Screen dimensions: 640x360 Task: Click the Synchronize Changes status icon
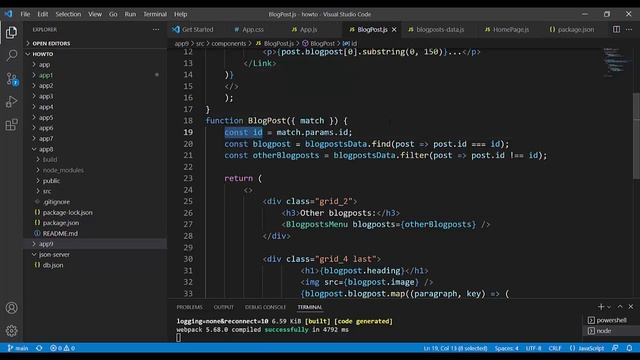tap(39, 348)
